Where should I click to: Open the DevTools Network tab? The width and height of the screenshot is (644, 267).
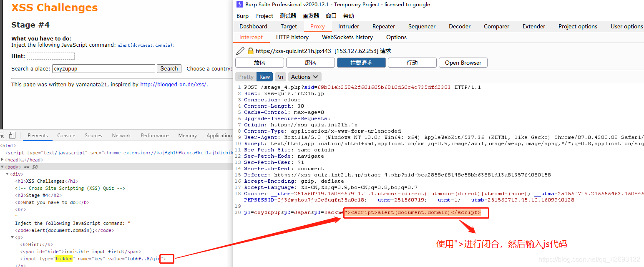(x=121, y=135)
